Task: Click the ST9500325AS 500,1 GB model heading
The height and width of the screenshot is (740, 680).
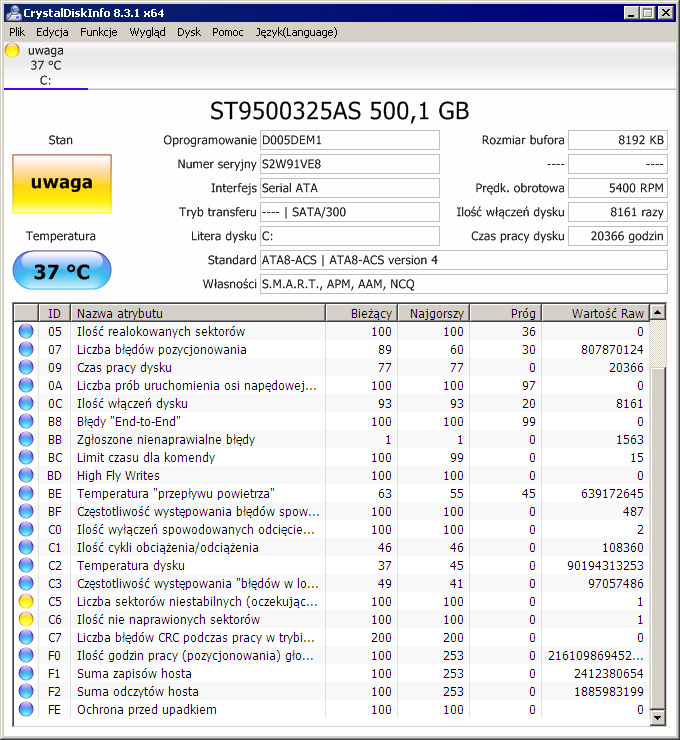Action: [340, 111]
